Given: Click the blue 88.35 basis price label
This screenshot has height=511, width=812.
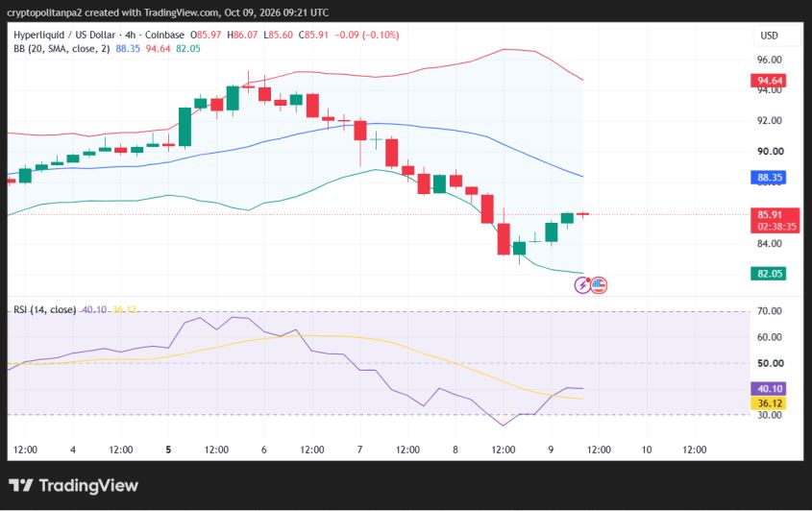Looking at the screenshot, I should pyautogui.click(x=769, y=178).
